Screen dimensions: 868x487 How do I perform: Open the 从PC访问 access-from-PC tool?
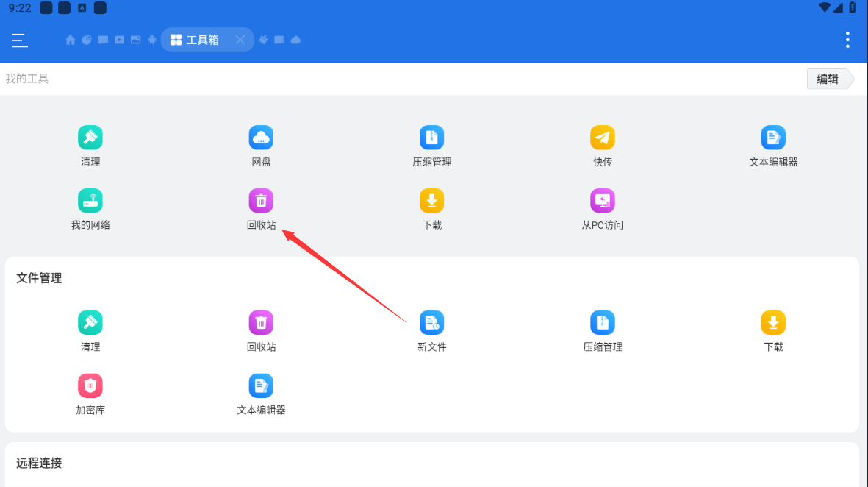click(603, 200)
